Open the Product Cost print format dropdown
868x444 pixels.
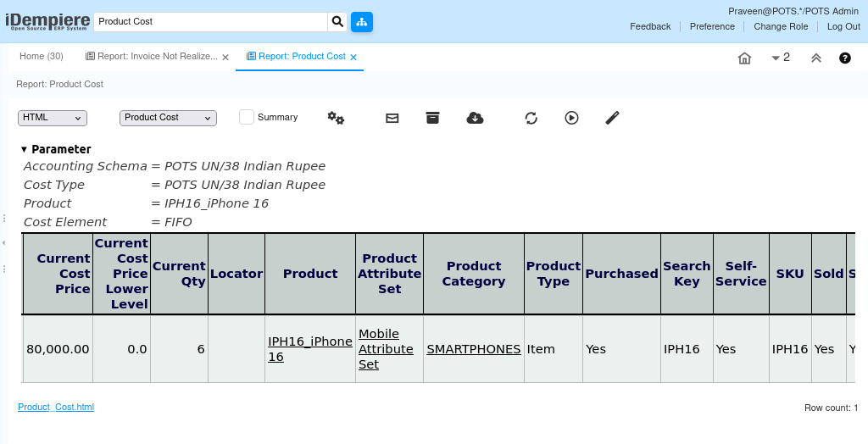pyautogui.click(x=169, y=118)
